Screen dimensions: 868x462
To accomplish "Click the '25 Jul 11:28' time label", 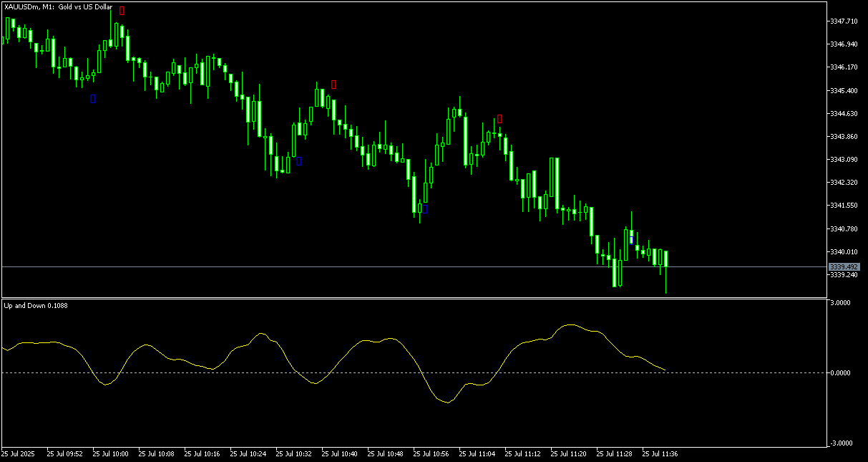I will (x=615, y=454).
